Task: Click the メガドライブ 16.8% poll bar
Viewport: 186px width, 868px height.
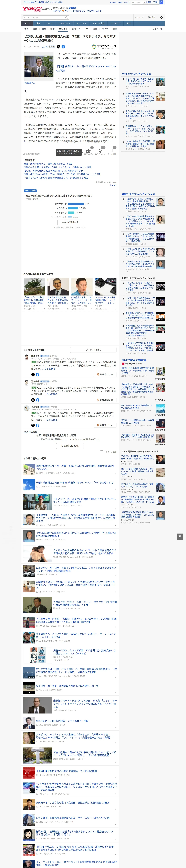Action: pyautogui.click(x=71, y=213)
